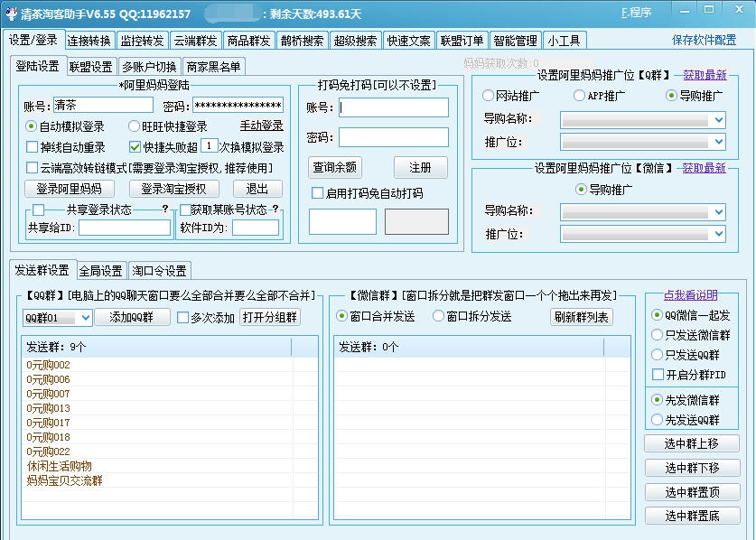Viewport: 756px width, 540px height.
Task: Select the 超级搜索 super search icon
Action: click(357, 40)
